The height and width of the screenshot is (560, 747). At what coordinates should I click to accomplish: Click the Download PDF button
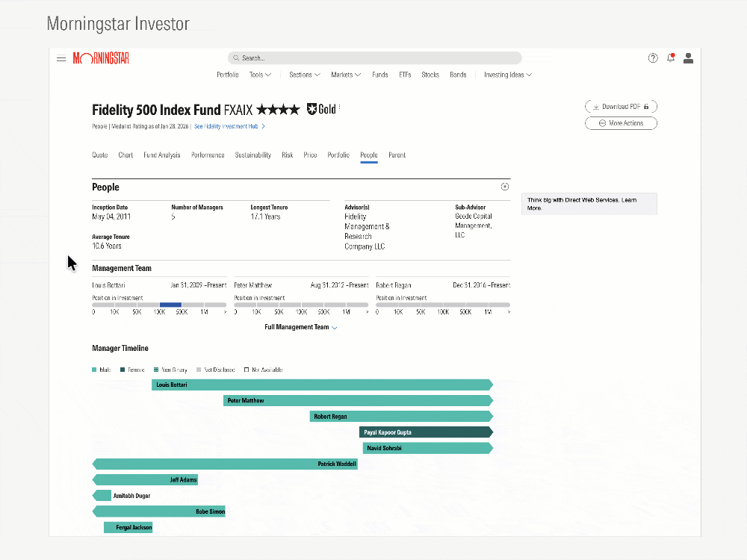click(622, 107)
